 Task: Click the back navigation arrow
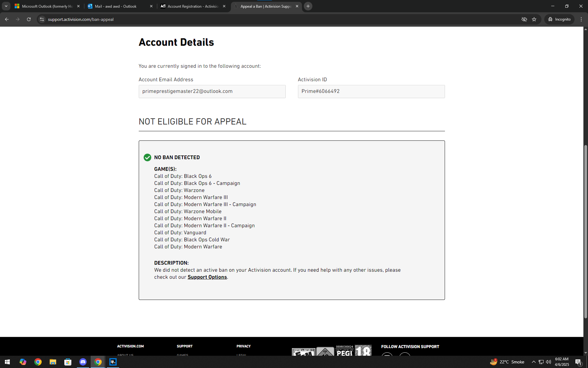[x=7, y=19]
